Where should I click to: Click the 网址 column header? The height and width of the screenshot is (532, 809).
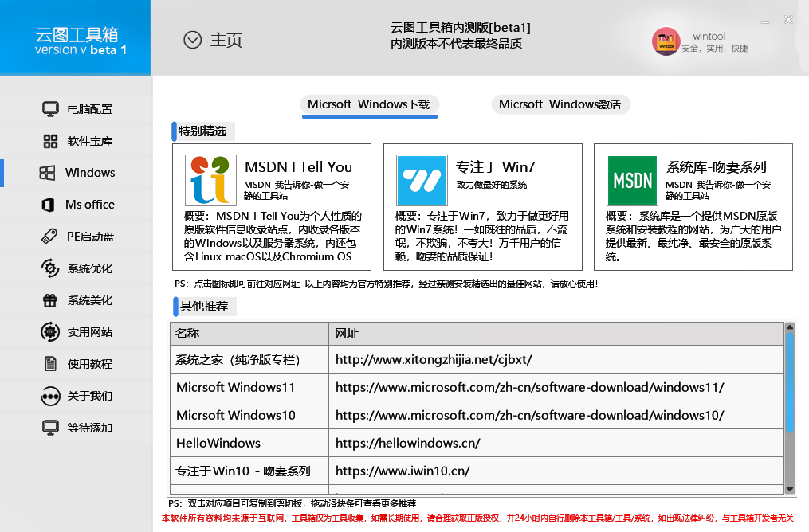(556, 334)
